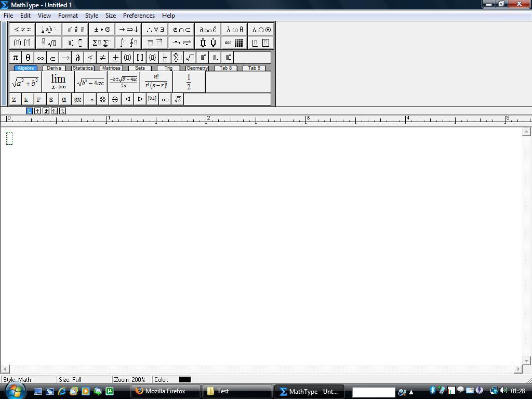Insert the lim x→∞ expression
This screenshot has height=399, width=532.
[58, 82]
